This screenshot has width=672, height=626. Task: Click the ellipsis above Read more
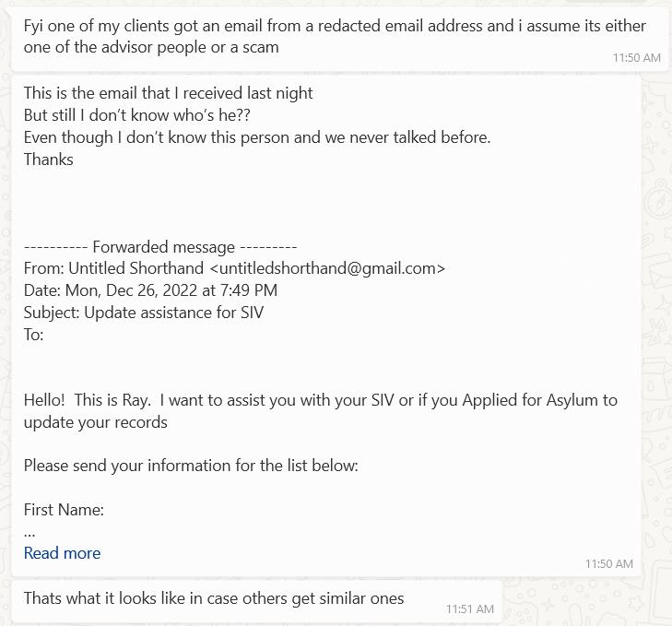pos(29,532)
